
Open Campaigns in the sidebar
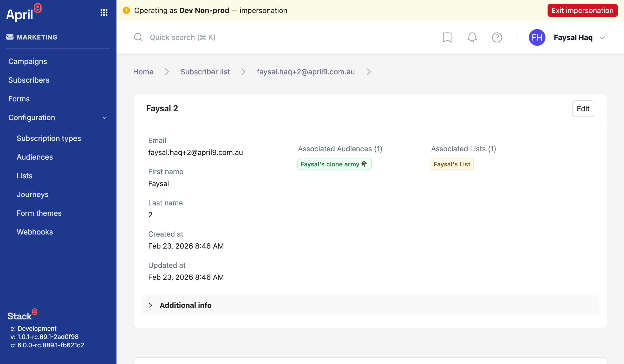28,61
